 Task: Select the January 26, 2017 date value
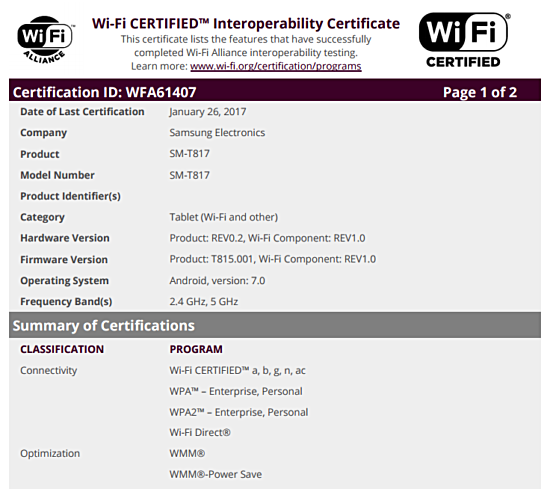pyautogui.click(x=208, y=112)
